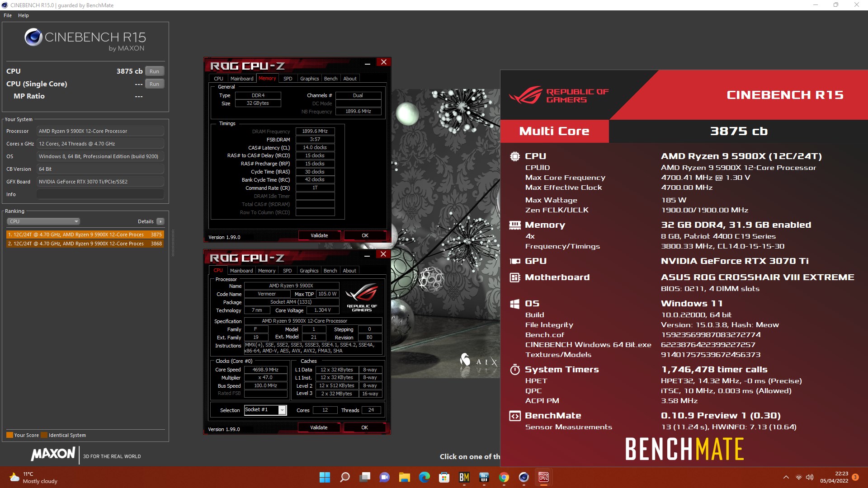Click Validate in lower CPU-Z window
The image size is (868, 488).
pyautogui.click(x=319, y=427)
